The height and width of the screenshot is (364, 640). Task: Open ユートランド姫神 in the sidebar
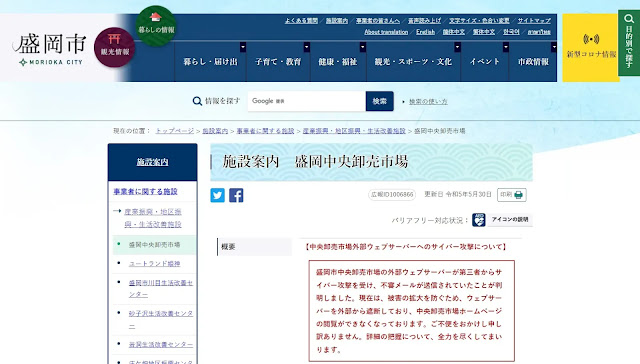pos(154,264)
